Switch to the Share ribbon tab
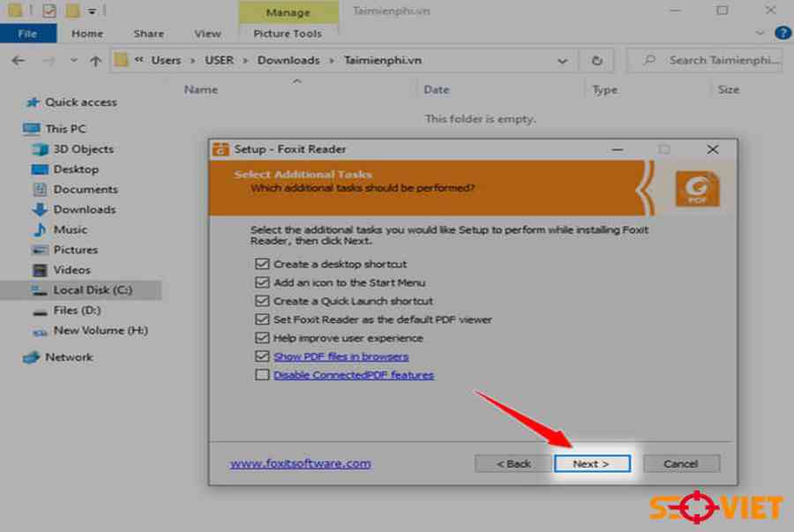Screen dimensions: 794x532 click(x=148, y=34)
